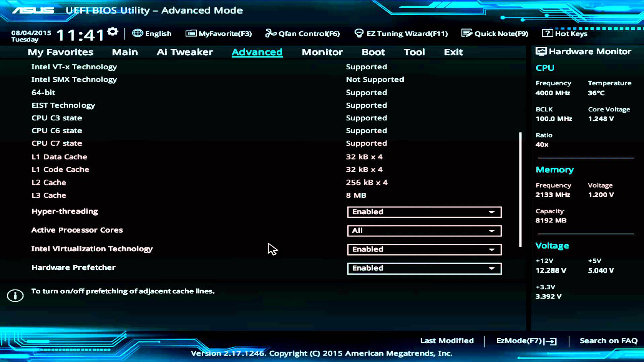Click the L3 Cache value '8 MB'
The height and width of the screenshot is (362, 644).
click(356, 195)
